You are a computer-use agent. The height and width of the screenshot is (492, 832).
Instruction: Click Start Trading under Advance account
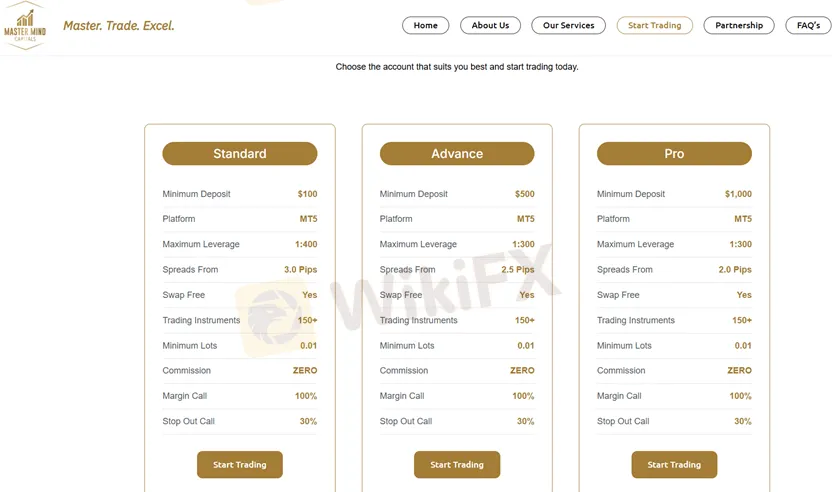point(457,464)
